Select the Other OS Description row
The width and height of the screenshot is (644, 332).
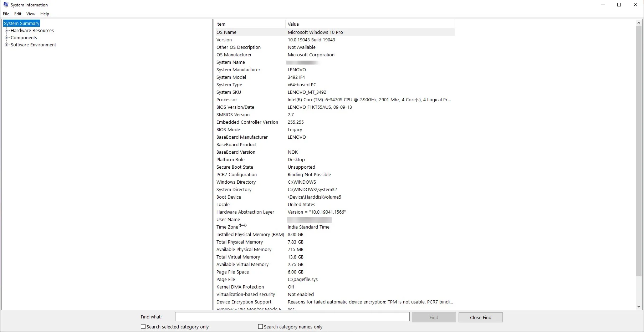334,47
